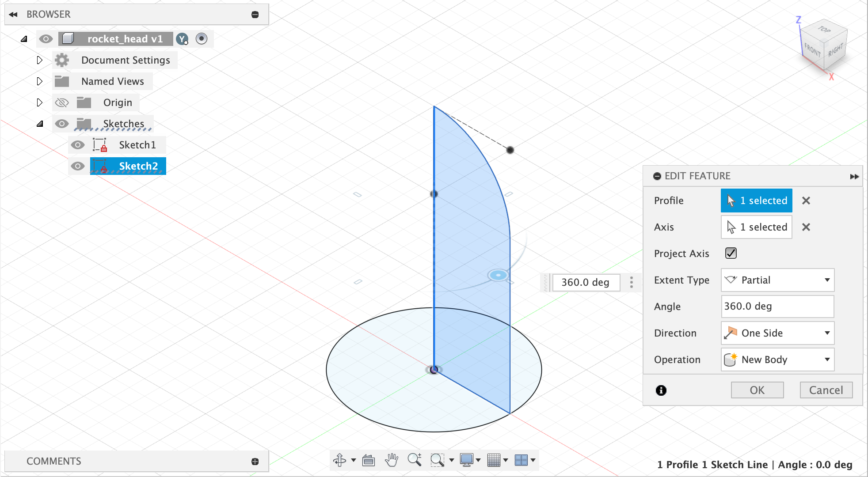Image resolution: width=868 pixels, height=477 pixels.
Task: Click the Zoom Window tool
Action: coord(438,460)
